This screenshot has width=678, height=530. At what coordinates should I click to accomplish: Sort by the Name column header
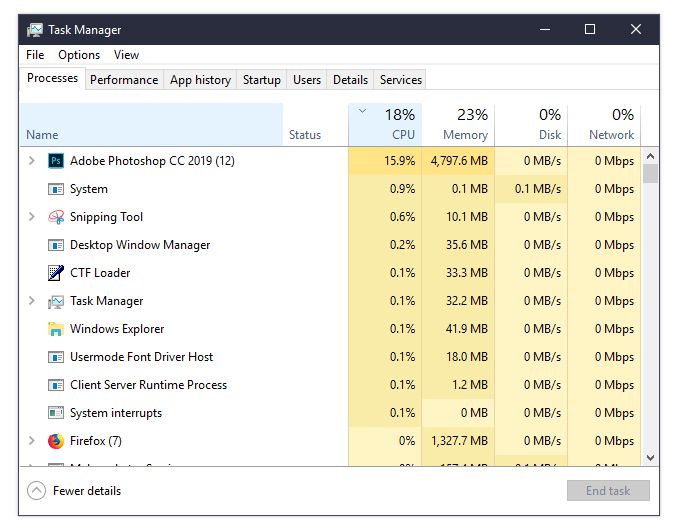pyautogui.click(x=151, y=125)
